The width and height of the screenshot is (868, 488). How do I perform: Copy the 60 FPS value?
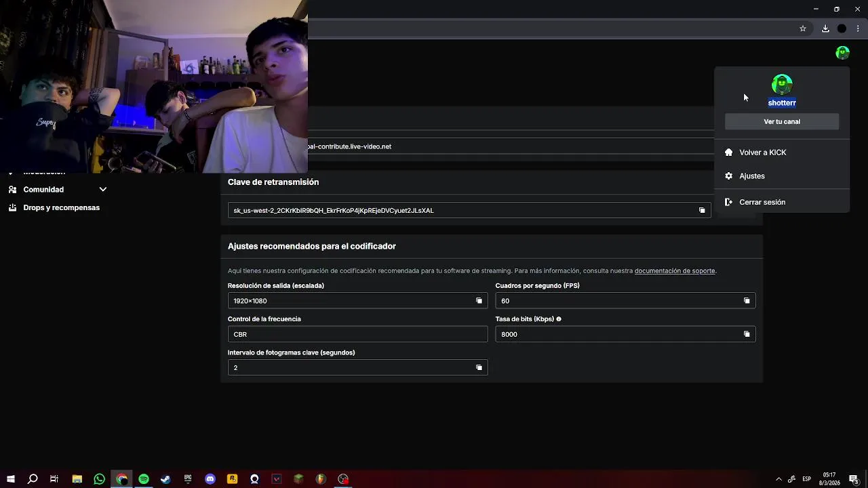[x=747, y=301]
